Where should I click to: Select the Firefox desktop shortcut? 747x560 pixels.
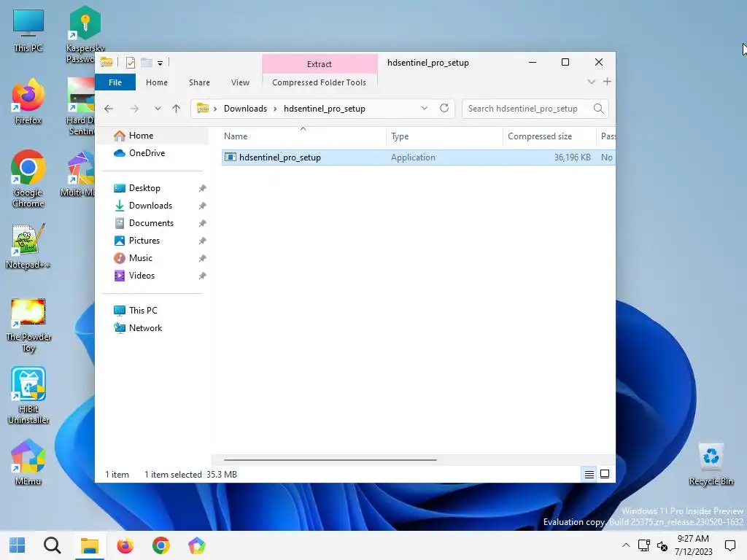coord(28,102)
